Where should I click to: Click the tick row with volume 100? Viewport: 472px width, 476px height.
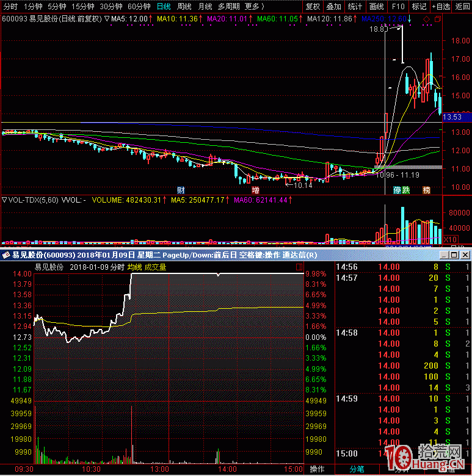[403, 377]
